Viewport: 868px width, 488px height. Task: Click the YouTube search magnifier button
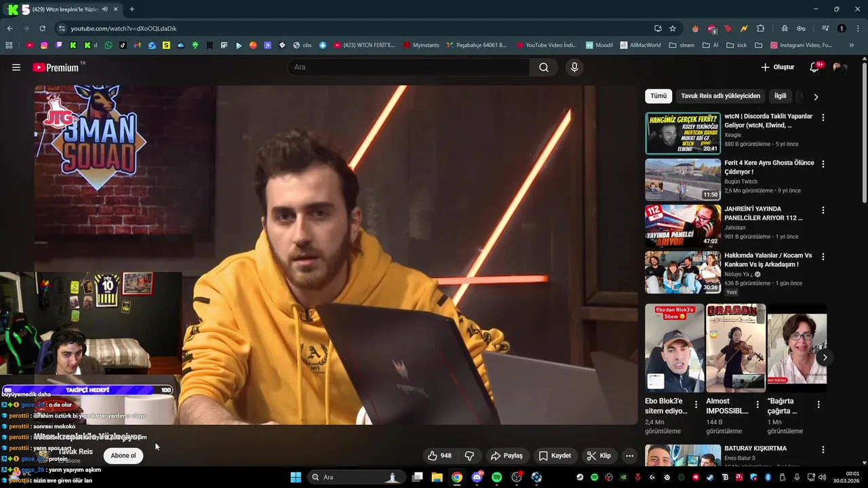tap(544, 67)
